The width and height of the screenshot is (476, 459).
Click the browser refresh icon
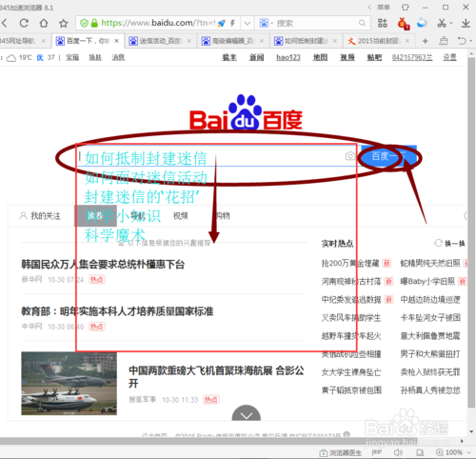point(24,23)
